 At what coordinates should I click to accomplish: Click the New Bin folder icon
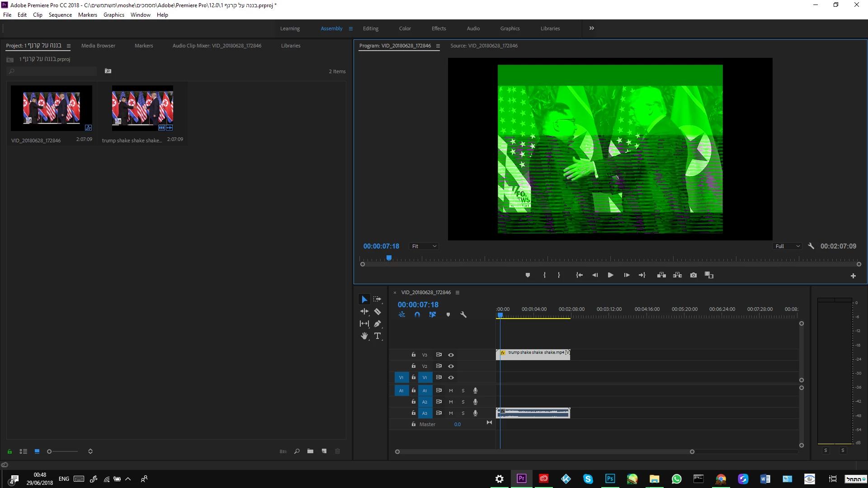(310, 451)
